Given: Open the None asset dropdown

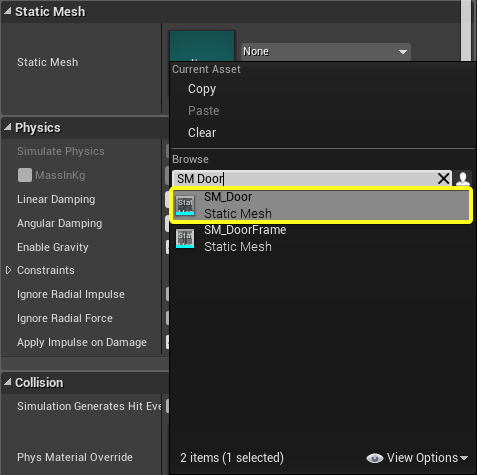Looking at the screenshot, I should pos(326,52).
